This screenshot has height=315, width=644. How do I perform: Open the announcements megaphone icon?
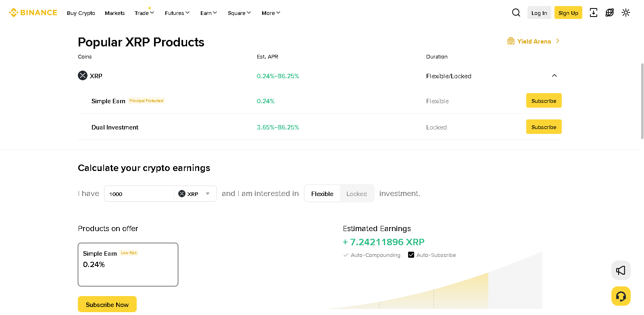coord(620,270)
